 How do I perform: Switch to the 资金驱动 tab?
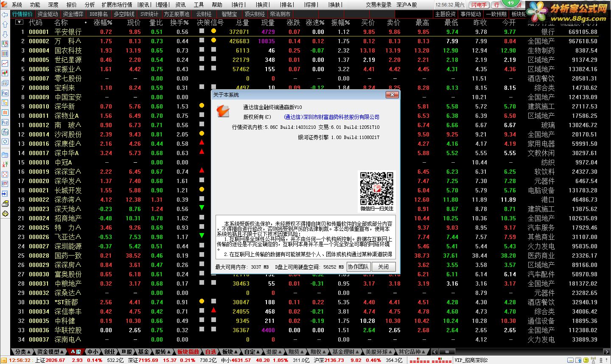[x=48, y=14]
